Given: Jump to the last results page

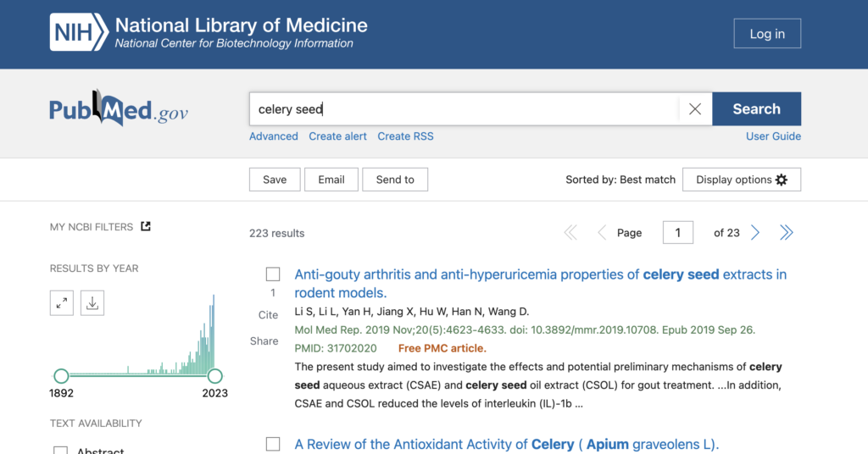Looking at the screenshot, I should [x=786, y=233].
